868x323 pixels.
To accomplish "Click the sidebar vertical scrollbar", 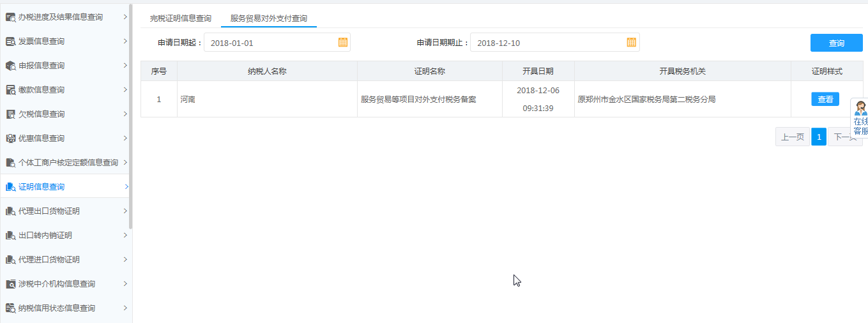I will tap(130, 115).
